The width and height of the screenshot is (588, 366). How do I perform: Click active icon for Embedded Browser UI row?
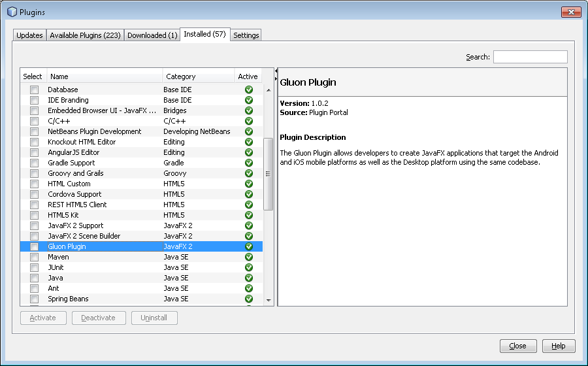tap(249, 110)
